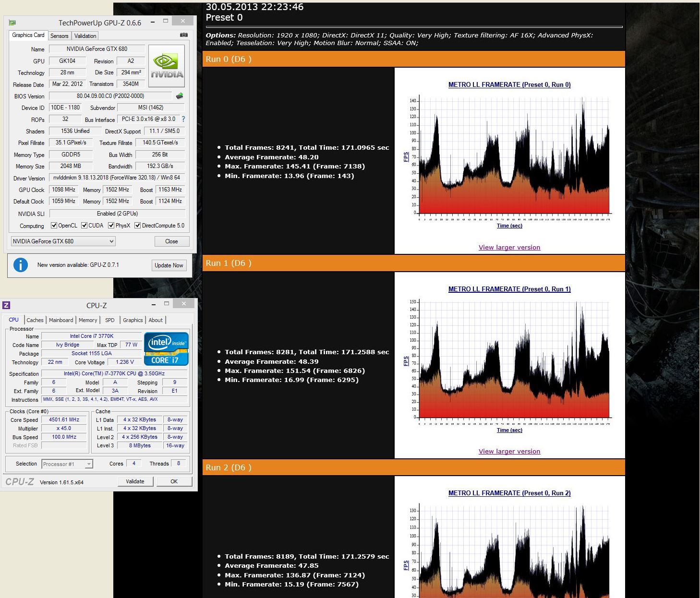Open the Caches tab in CPU-Z
Image resolution: width=700 pixels, height=598 pixels.
tap(35, 320)
